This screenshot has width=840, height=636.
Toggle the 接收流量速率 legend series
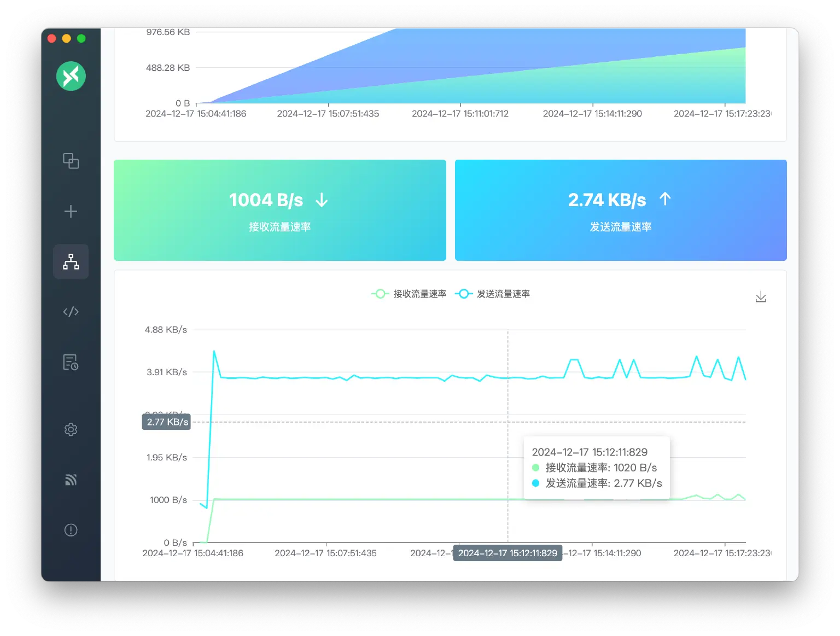(409, 294)
